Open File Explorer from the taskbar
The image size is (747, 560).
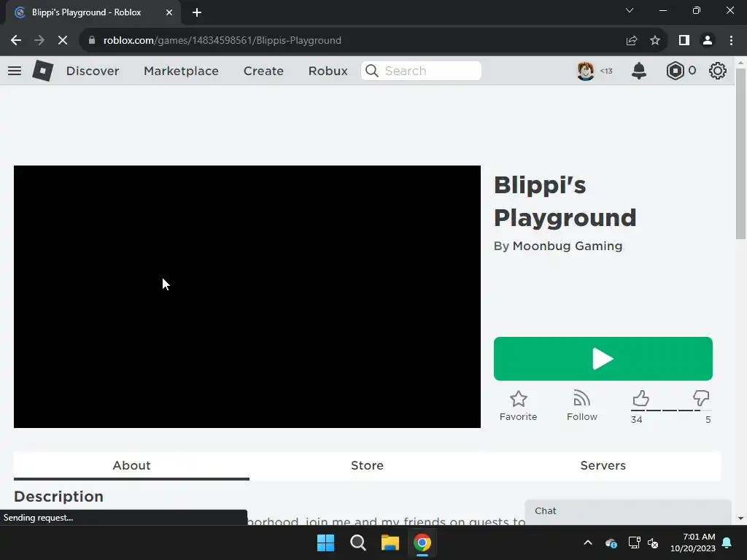click(390, 542)
